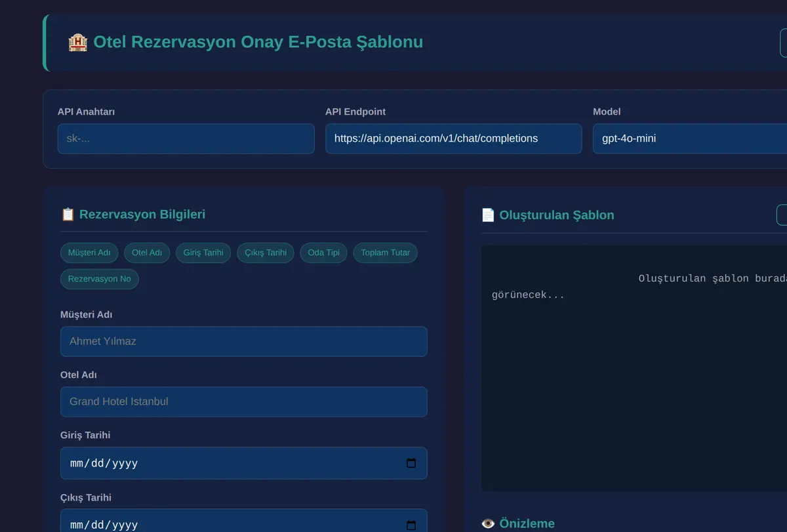Click the Çıkış Tarihi field label
787x532 pixels.
click(x=86, y=497)
